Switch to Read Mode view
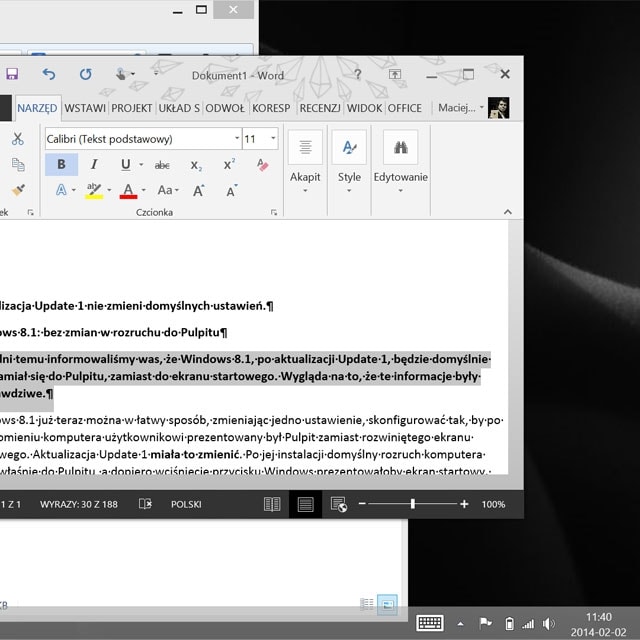Viewport: 640px width, 640px height. click(272, 504)
